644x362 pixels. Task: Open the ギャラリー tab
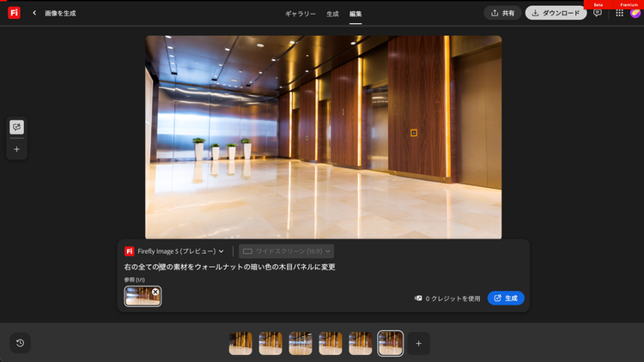point(301,14)
